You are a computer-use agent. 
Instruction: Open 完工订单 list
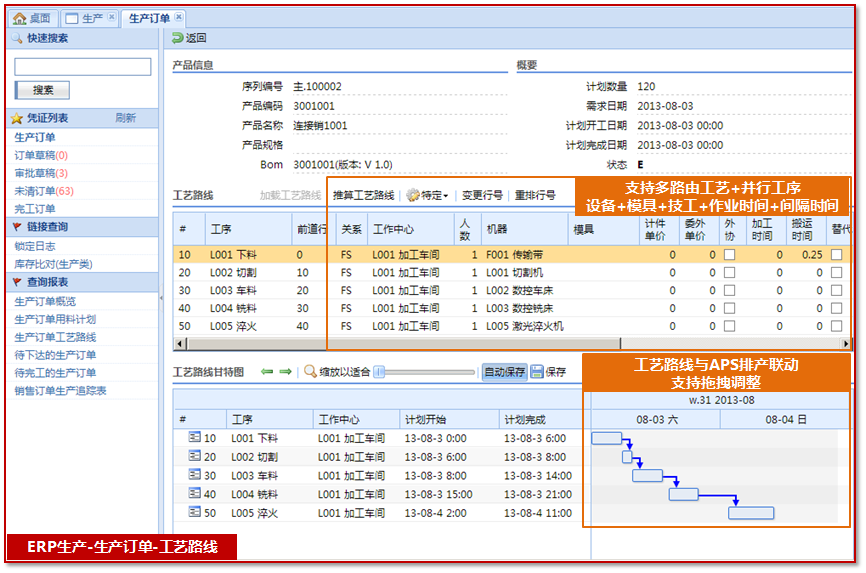pyautogui.click(x=35, y=208)
